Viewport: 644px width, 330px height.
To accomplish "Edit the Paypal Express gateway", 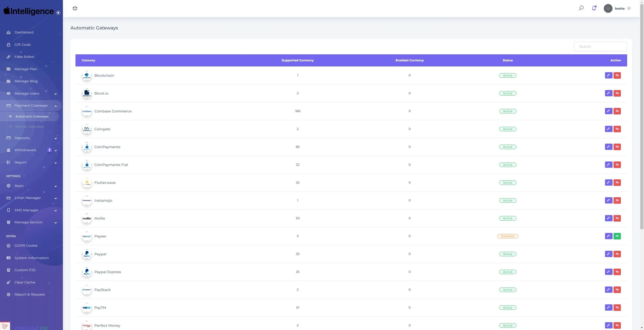I will coord(609,272).
